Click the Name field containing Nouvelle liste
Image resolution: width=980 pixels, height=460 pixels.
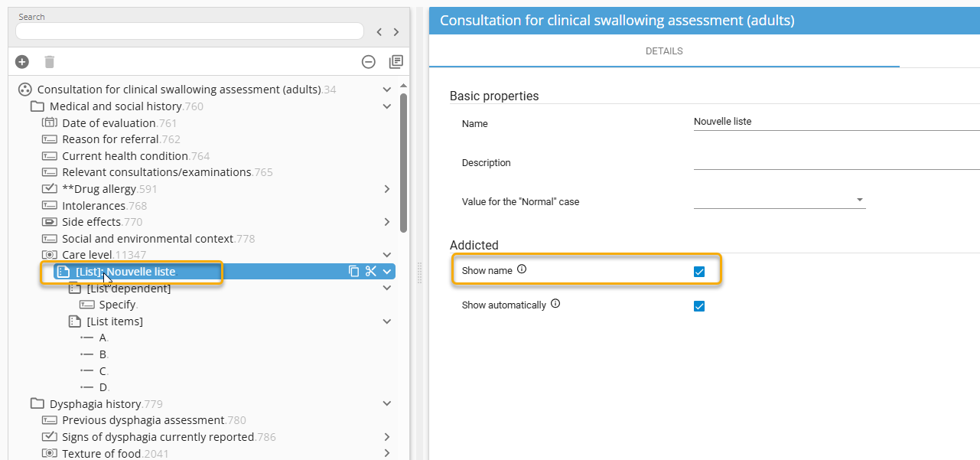(x=834, y=122)
